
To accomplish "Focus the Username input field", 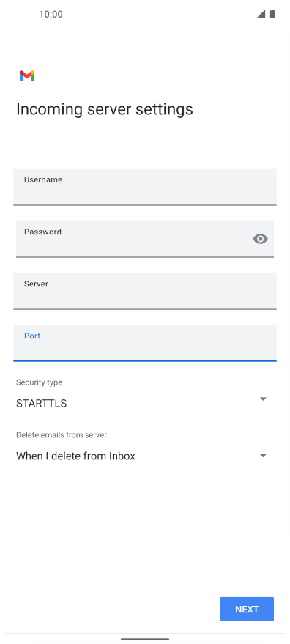I will [145, 187].
